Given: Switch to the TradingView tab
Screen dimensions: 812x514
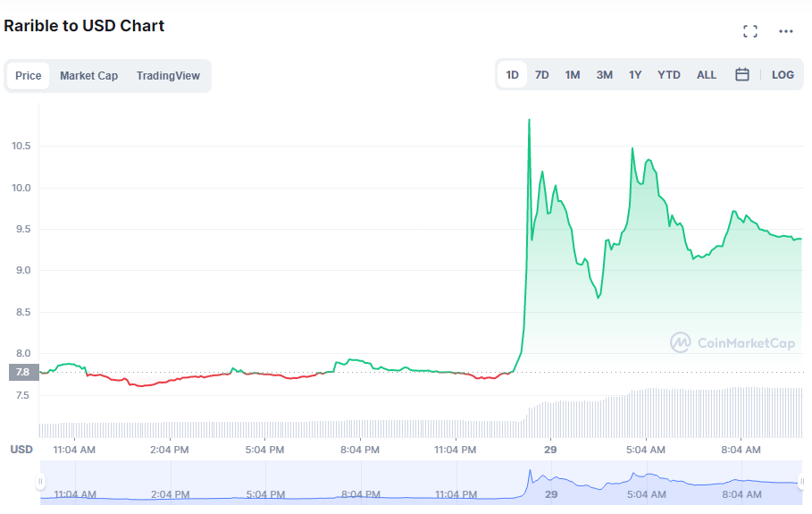Looking at the screenshot, I should [168, 76].
